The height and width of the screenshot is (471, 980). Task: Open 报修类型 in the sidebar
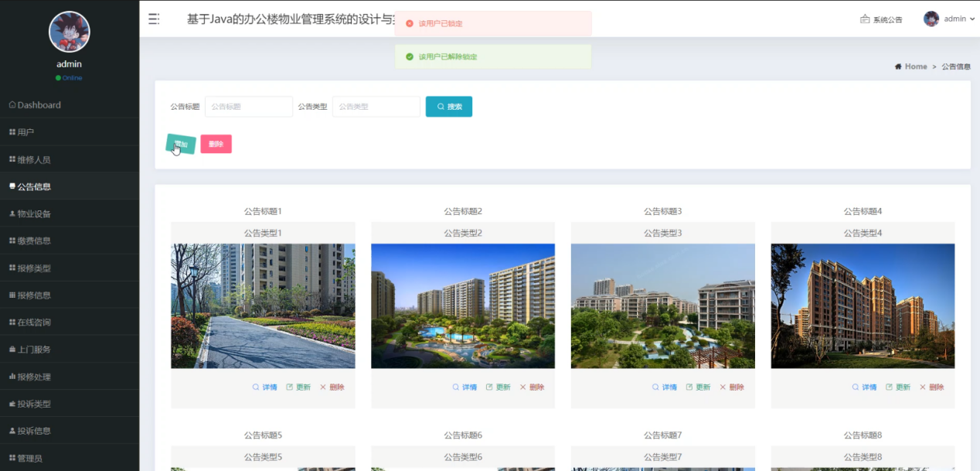[70, 268]
